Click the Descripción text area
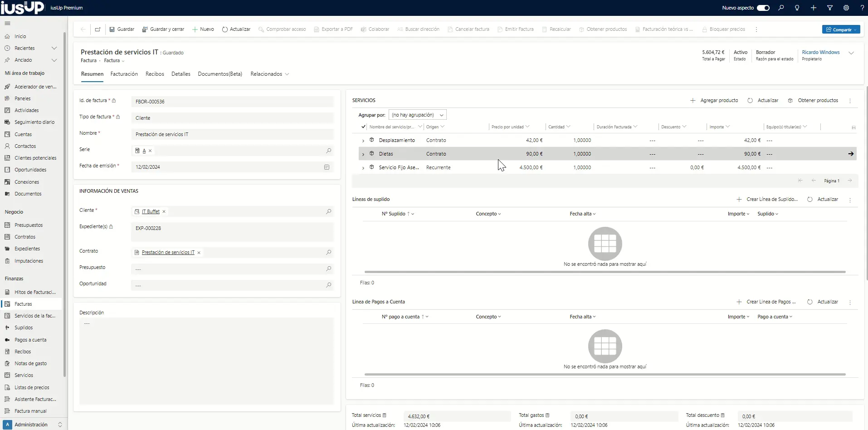This screenshot has width=868, height=430. 206,361
